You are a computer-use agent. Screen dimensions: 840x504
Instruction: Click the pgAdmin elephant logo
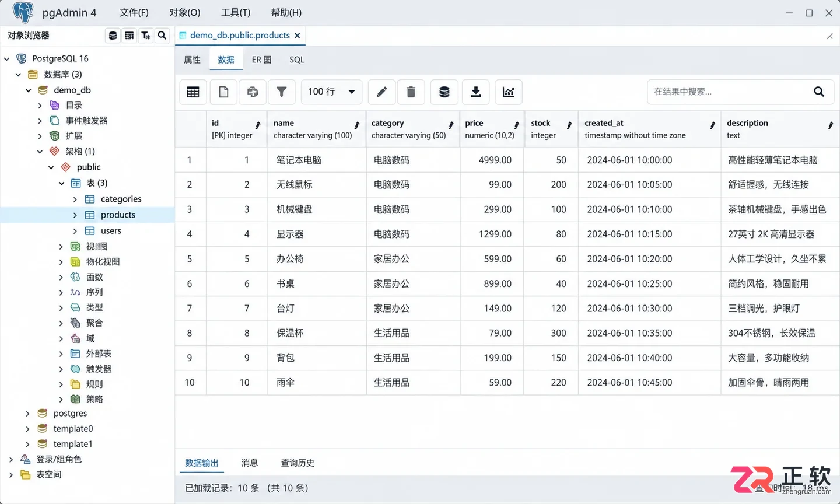pos(23,12)
